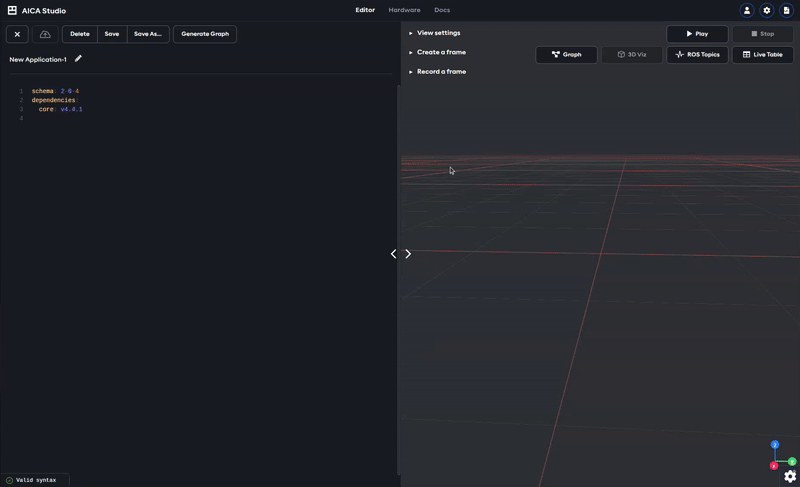Open the document icon in the header
The width and height of the screenshot is (800, 487).
pyautogui.click(x=786, y=10)
